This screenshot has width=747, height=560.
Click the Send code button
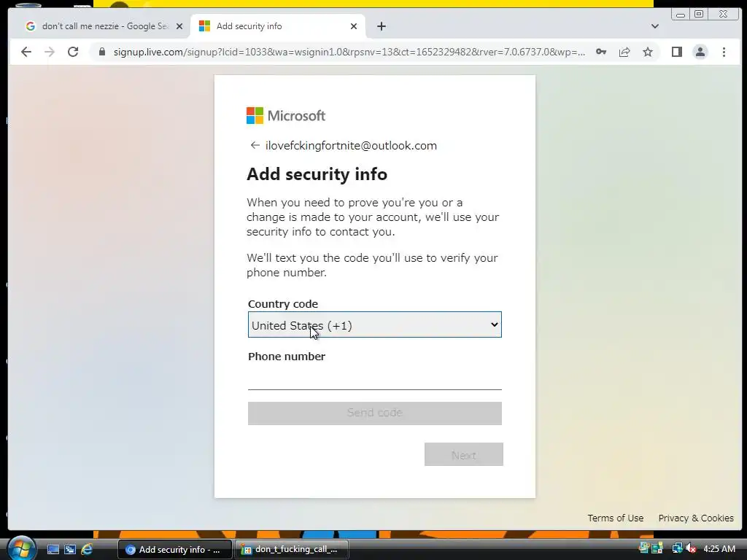(374, 413)
